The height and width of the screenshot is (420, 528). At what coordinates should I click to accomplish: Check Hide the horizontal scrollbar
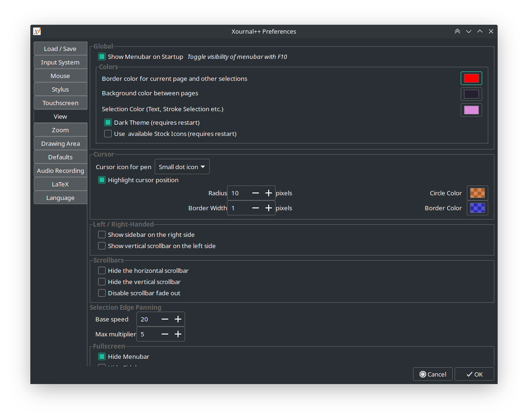[102, 271]
